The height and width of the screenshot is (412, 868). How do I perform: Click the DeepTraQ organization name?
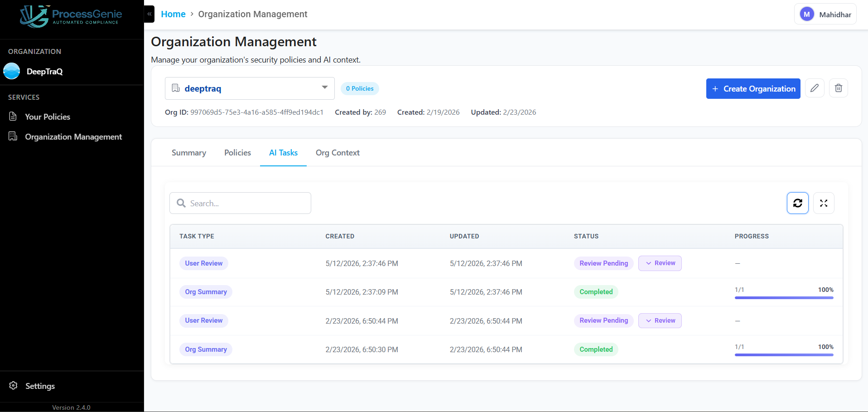point(44,72)
